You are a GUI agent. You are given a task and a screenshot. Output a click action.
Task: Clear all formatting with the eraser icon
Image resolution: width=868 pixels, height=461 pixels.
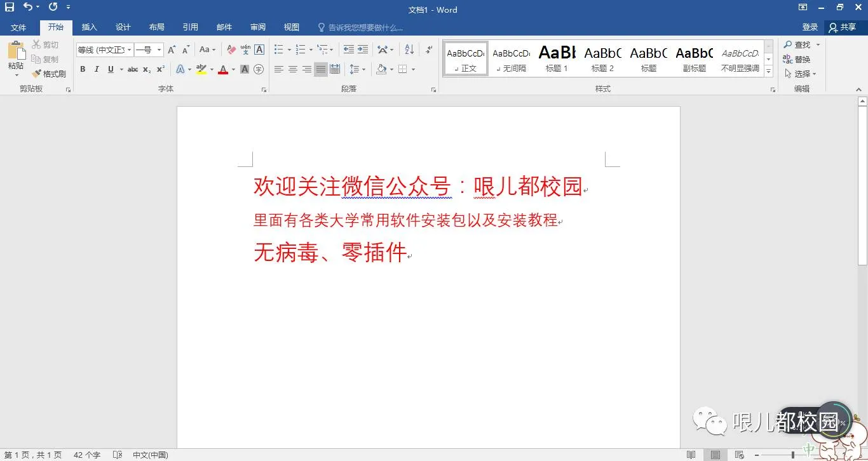tap(231, 50)
